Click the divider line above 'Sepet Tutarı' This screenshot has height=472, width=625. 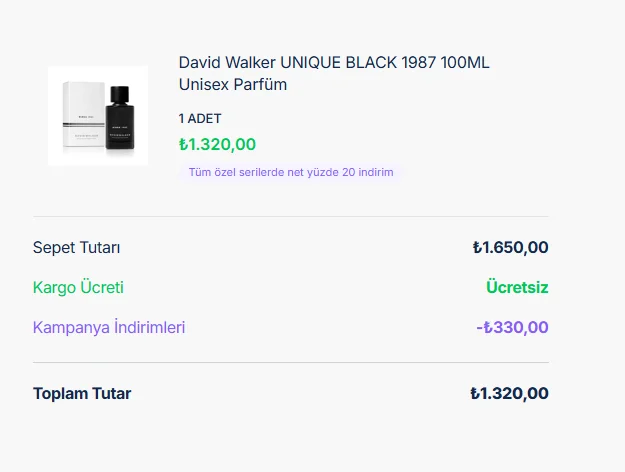[x=290, y=216]
